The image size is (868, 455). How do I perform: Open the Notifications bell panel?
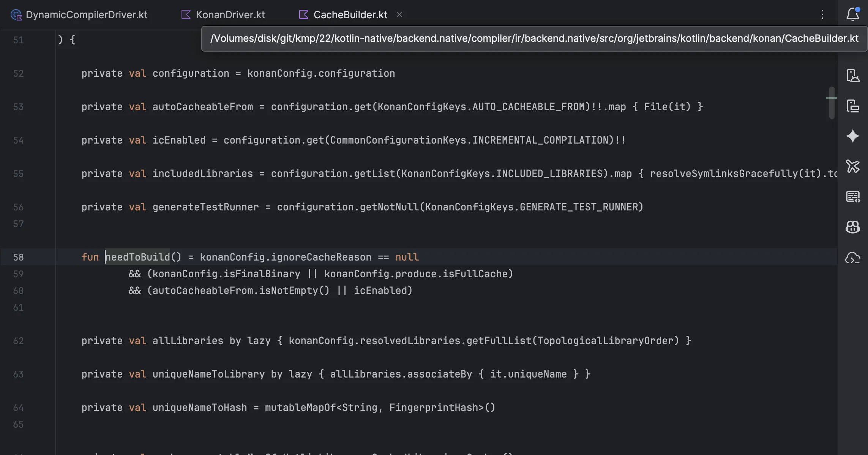[852, 14]
